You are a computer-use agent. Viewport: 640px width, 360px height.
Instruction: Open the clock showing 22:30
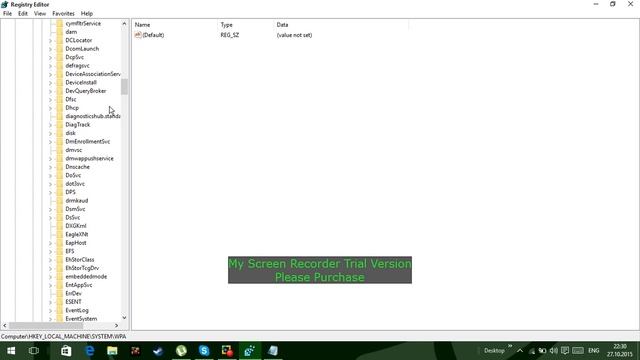pos(620,351)
